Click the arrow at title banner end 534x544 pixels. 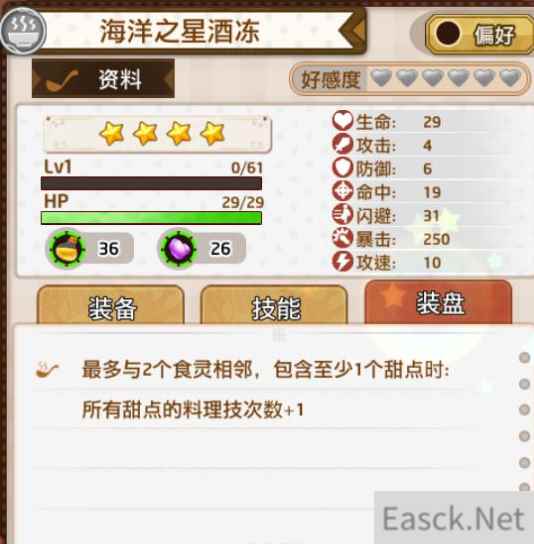click(x=353, y=31)
